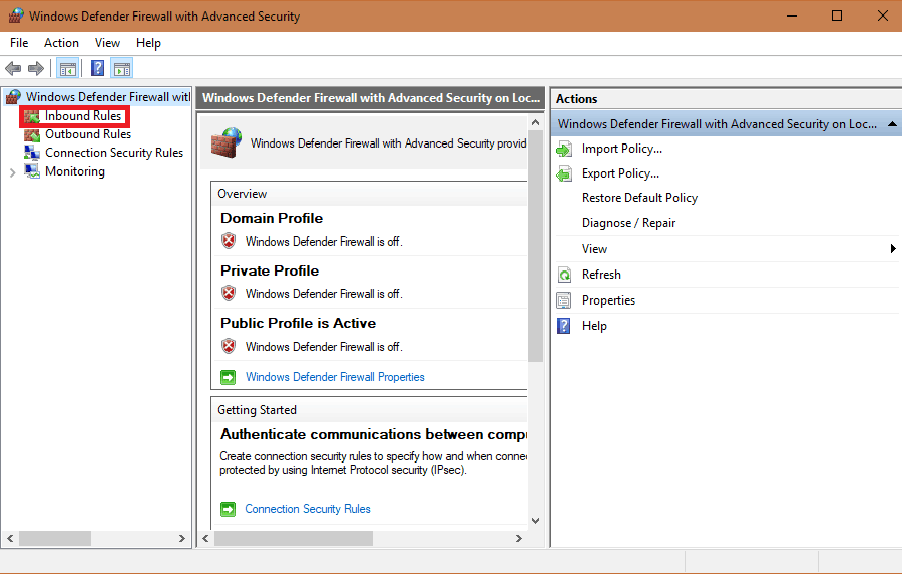The width and height of the screenshot is (902, 575).
Task: Click the Public Profile is Active heading
Action: tap(298, 323)
